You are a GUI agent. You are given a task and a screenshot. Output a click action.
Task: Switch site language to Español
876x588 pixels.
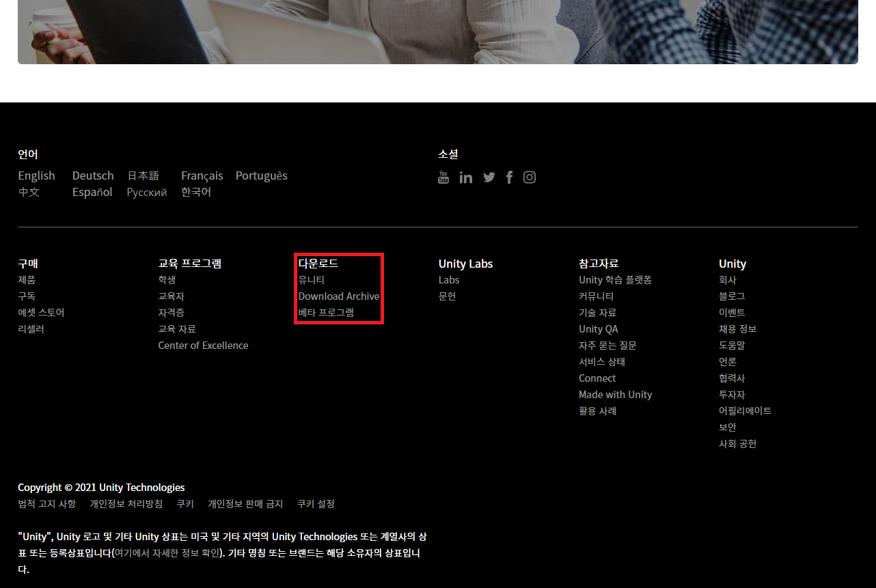point(92,192)
